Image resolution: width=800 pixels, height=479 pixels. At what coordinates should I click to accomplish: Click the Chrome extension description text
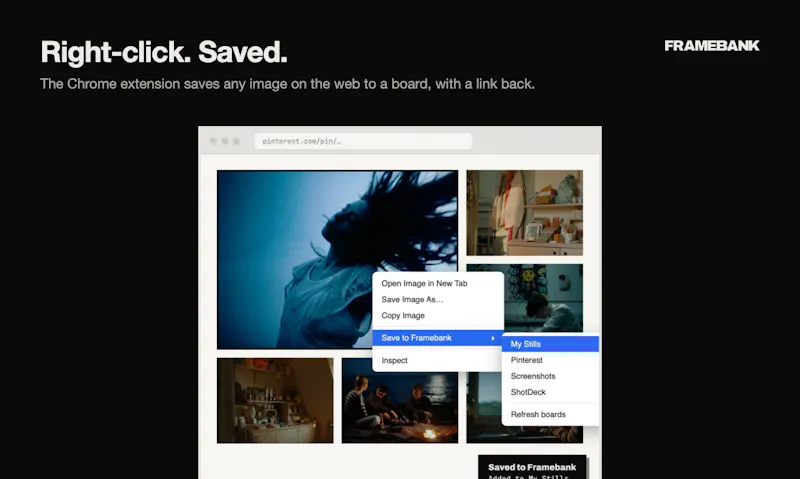(287, 84)
